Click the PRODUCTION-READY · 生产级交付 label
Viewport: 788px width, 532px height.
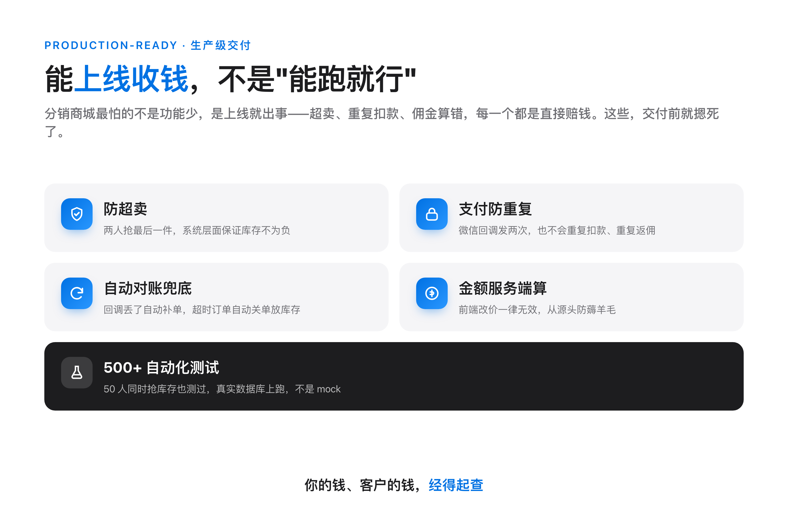tap(148, 45)
